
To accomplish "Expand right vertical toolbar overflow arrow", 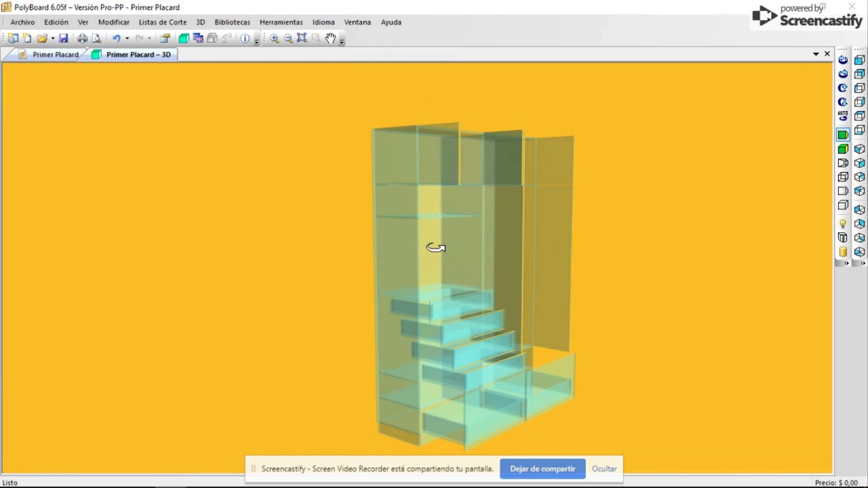I will (861, 263).
